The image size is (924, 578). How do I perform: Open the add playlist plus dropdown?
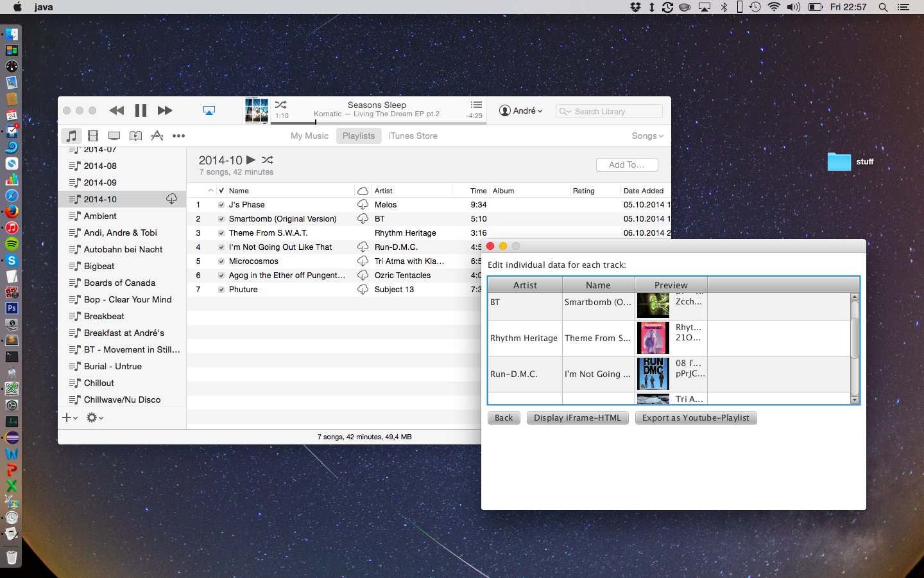point(70,417)
